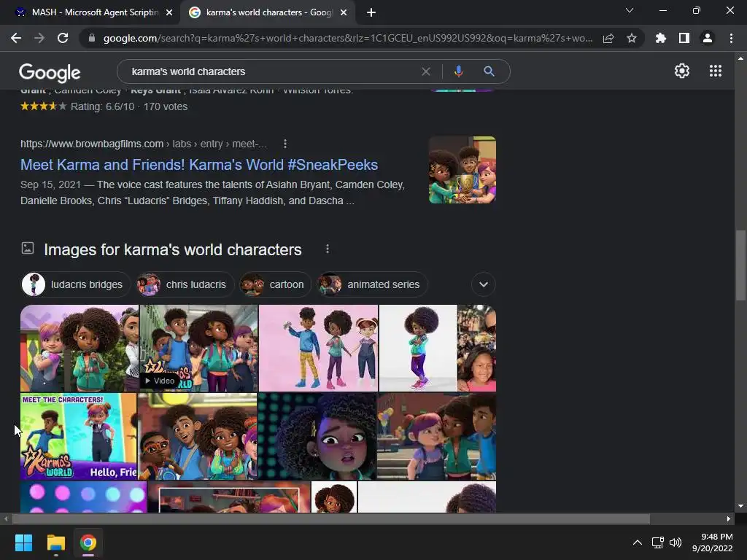Open network status tray icon
This screenshot has width=747, height=560.
point(658,542)
